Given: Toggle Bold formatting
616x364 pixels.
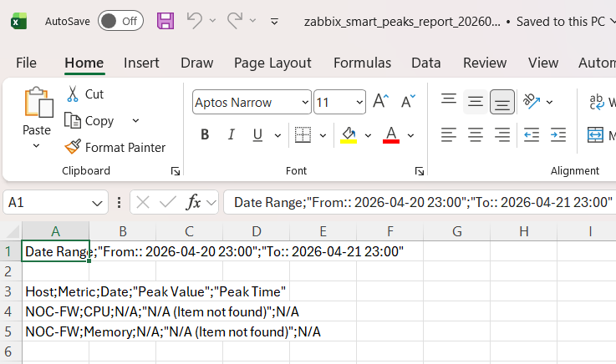Looking at the screenshot, I should (205, 134).
